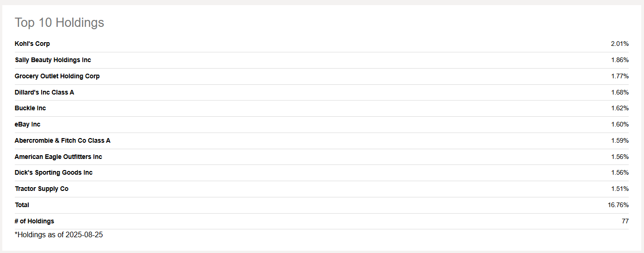
Task: Click the holdings as-of date footnote
Action: (59, 235)
